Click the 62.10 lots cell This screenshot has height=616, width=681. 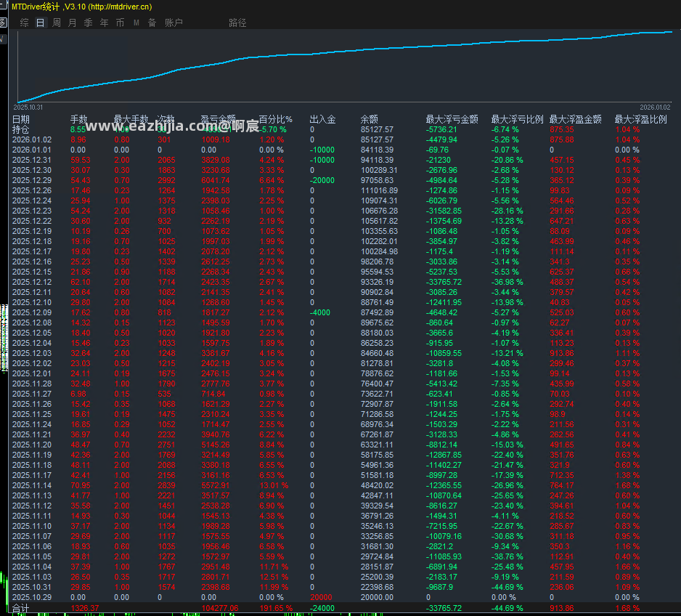tap(81, 282)
